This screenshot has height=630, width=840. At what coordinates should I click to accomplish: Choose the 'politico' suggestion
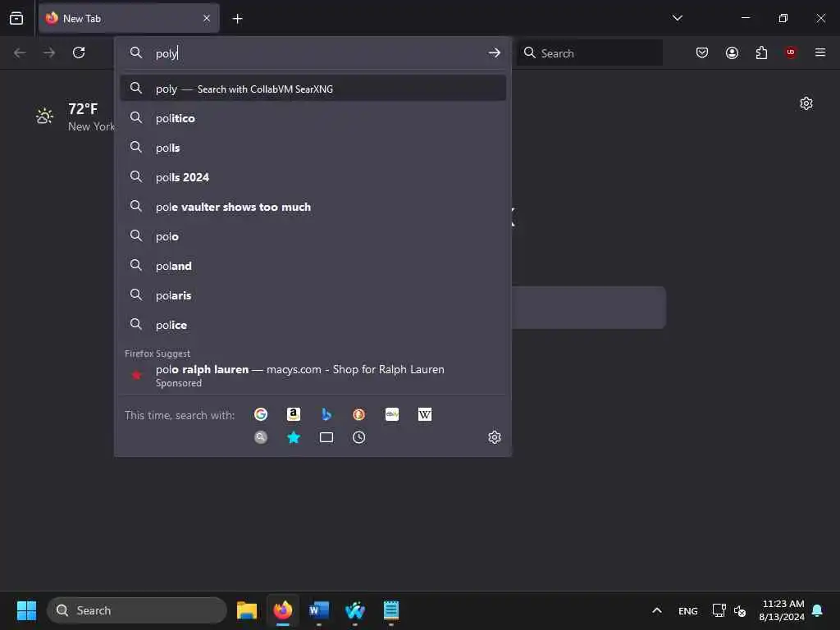tap(313, 118)
